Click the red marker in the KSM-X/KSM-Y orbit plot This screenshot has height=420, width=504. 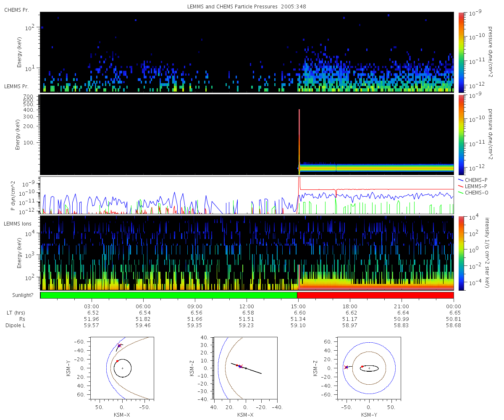[117, 361]
